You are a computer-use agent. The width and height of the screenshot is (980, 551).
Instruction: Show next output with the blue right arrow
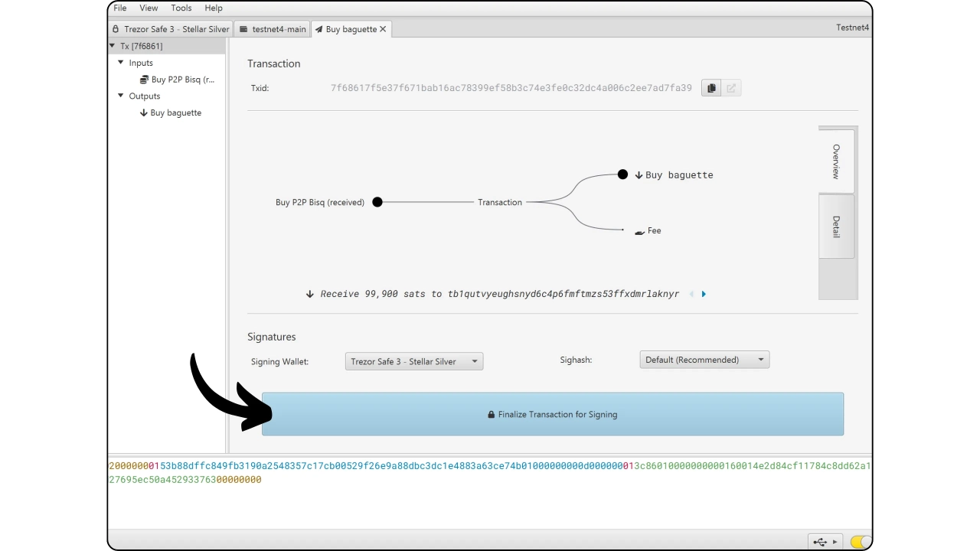[704, 294]
